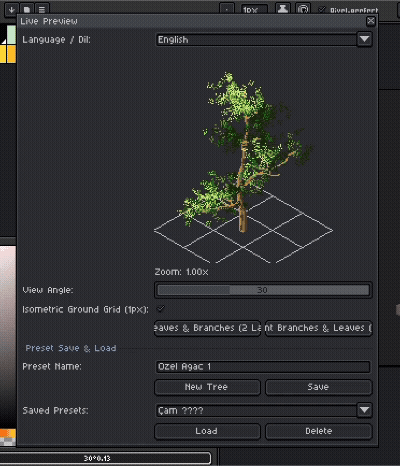Open the palette options hamburger menu icon

(42, 10)
